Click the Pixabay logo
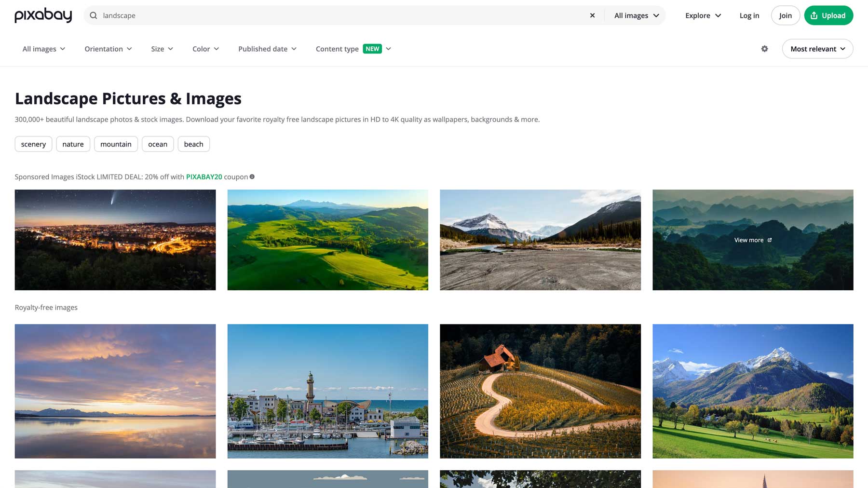868x488 pixels. (x=43, y=15)
